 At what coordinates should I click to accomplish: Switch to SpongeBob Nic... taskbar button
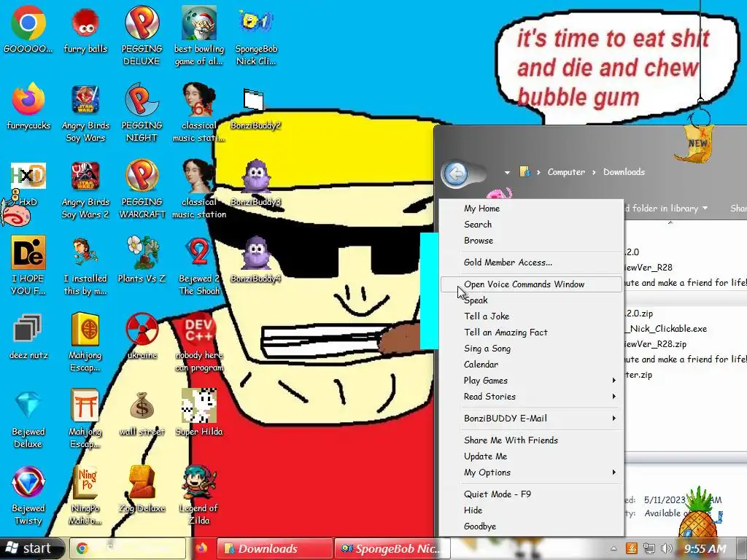click(392, 548)
